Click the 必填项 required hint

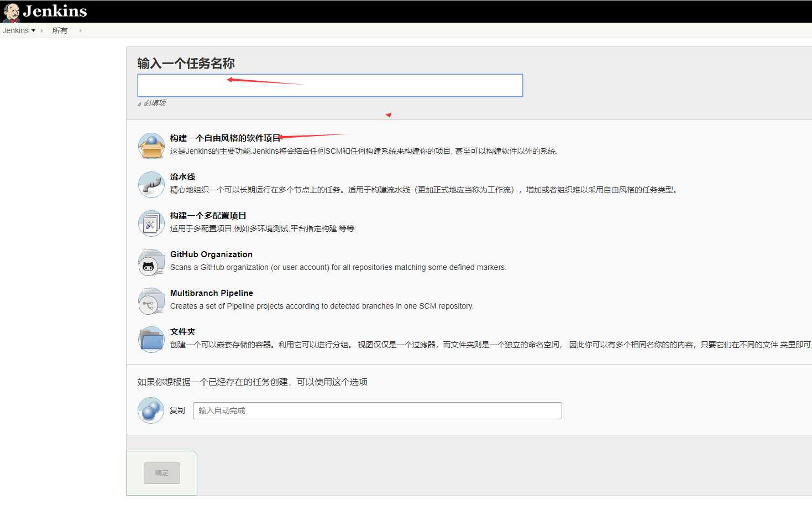tap(152, 103)
